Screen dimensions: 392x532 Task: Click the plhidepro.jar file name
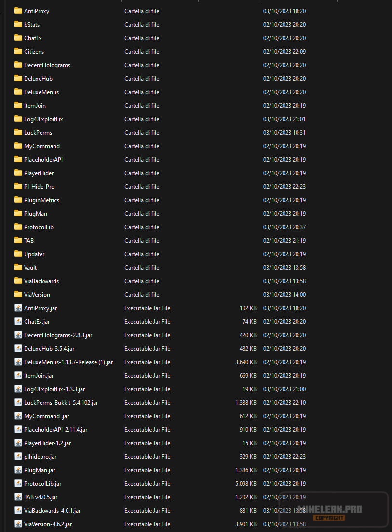point(41,456)
